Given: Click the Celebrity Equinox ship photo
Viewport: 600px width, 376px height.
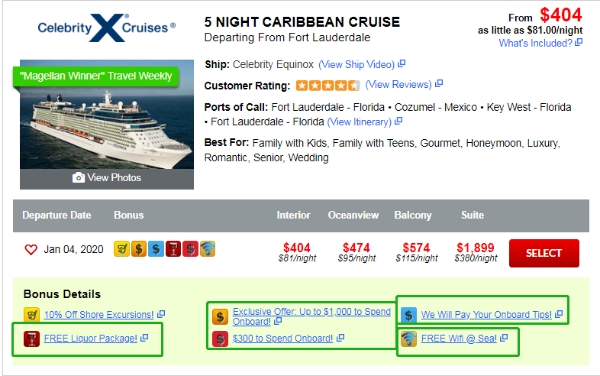Looking at the screenshot, I should coord(107,114).
